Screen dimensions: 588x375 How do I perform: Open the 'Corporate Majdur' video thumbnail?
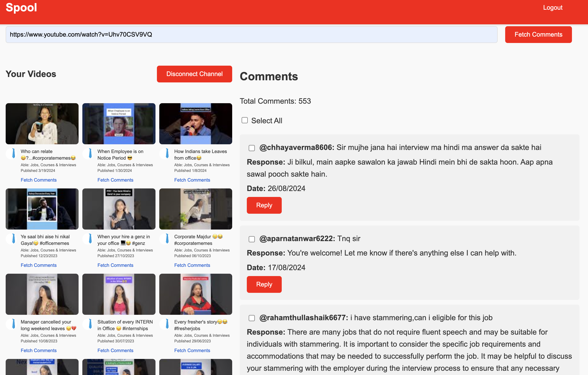195,209
